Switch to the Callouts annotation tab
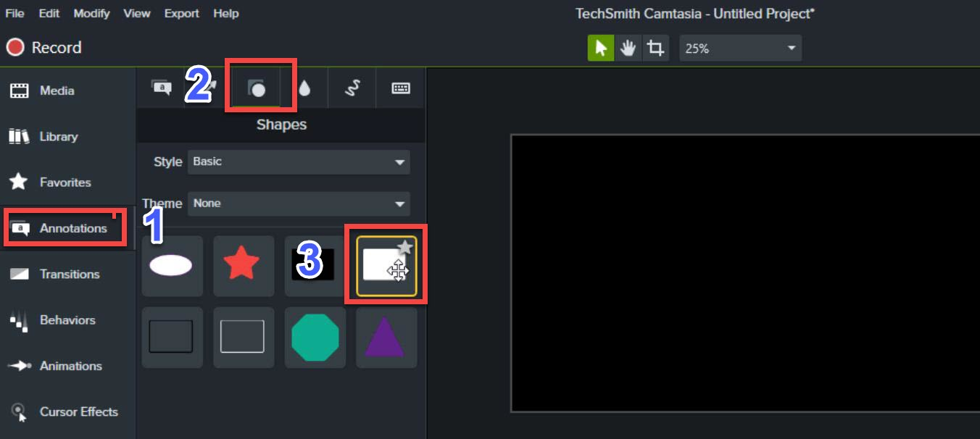The width and height of the screenshot is (980, 439). point(162,88)
